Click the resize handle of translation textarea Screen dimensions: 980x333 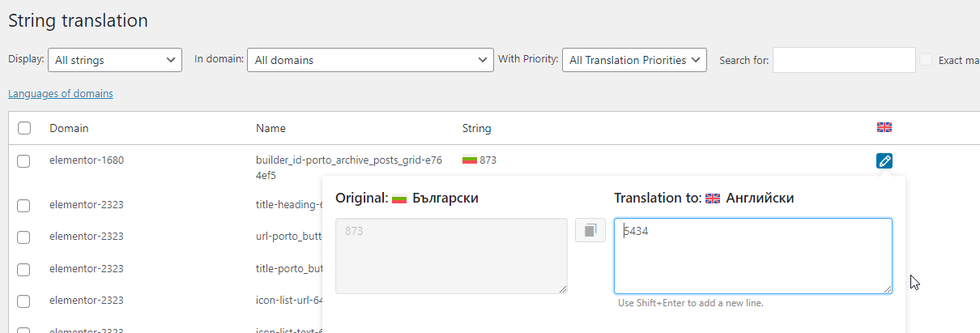(888, 288)
